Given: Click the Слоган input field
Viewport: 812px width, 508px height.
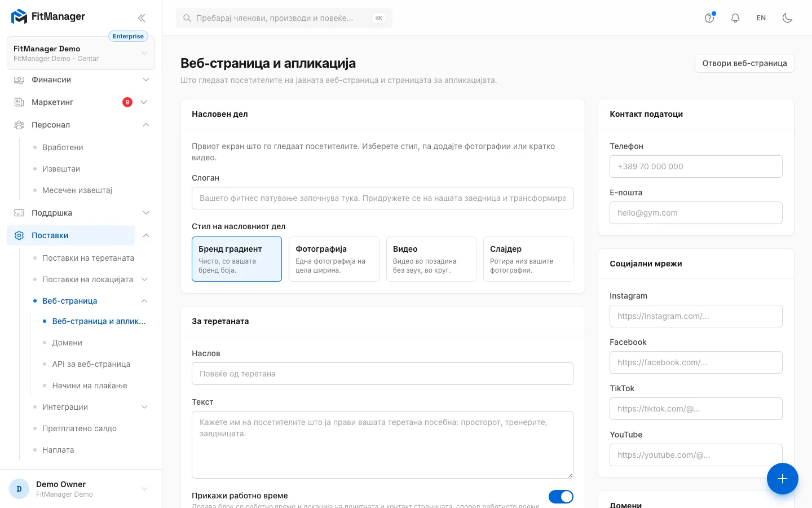Looking at the screenshot, I should coord(382,198).
